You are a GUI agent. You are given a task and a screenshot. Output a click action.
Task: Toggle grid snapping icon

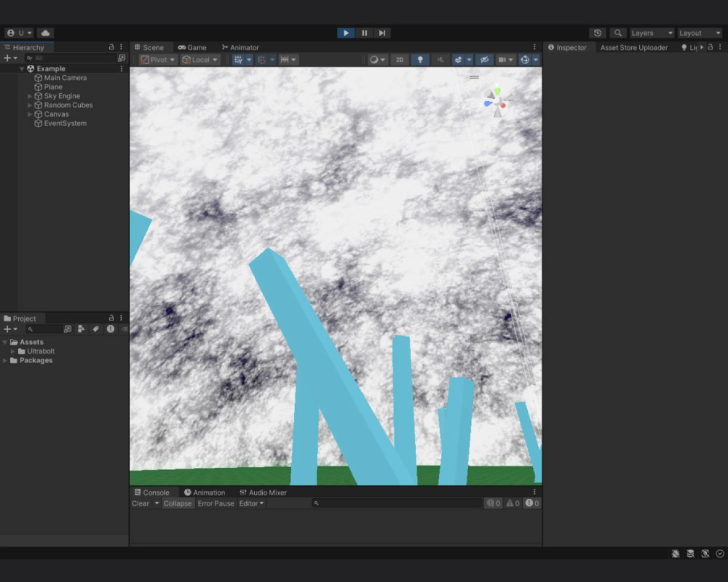click(262, 60)
